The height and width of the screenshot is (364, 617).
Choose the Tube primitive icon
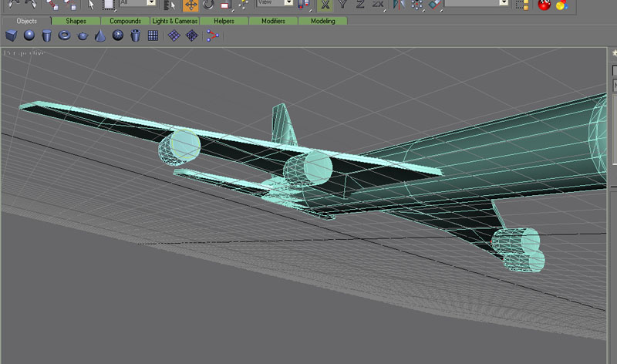[x=136, y=35]
